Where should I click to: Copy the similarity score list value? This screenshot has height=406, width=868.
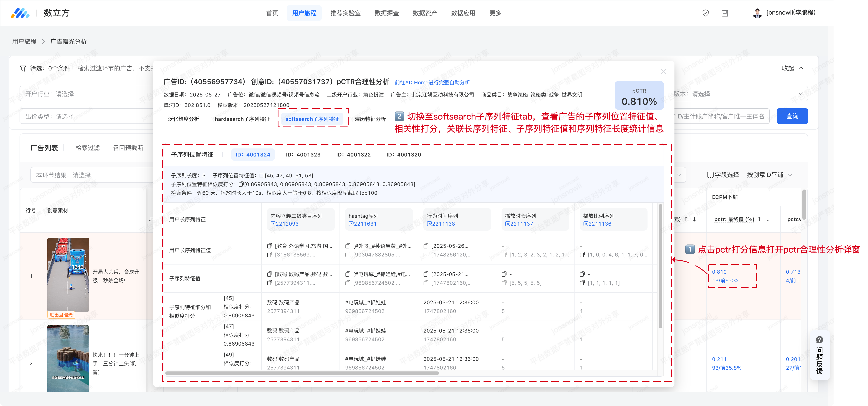click(241, 184)
